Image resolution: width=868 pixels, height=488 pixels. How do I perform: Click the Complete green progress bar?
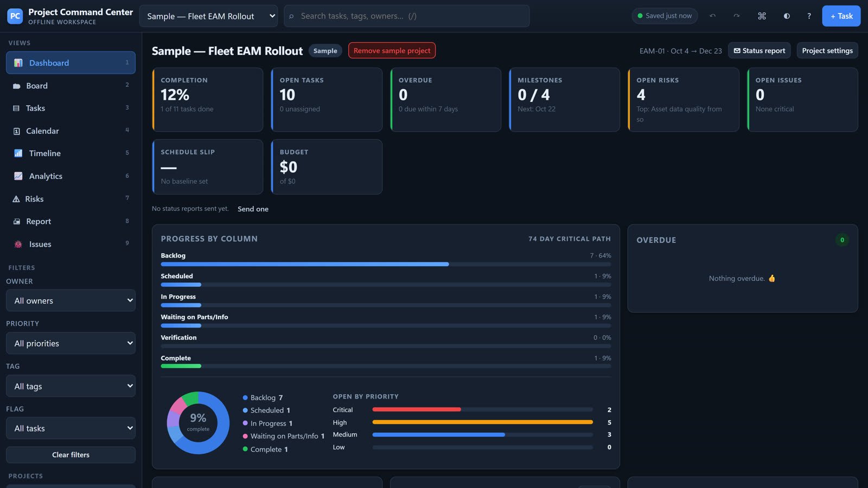[x=181, y=366]
